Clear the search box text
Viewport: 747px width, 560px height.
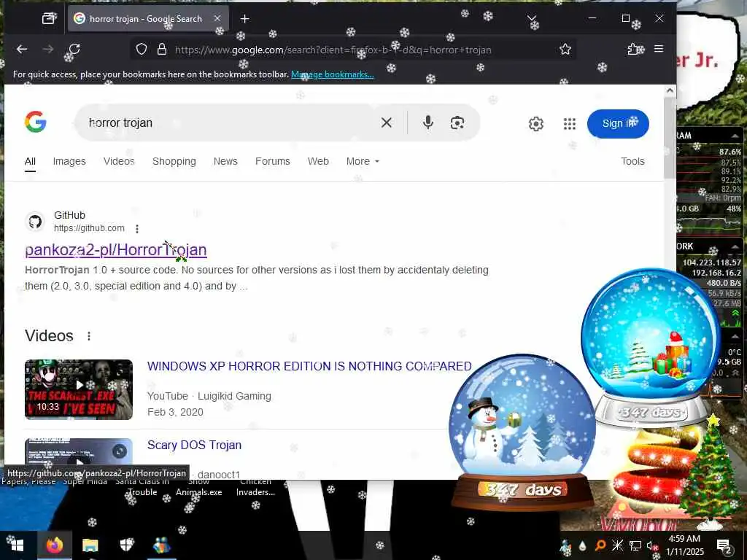click(387, 122)
